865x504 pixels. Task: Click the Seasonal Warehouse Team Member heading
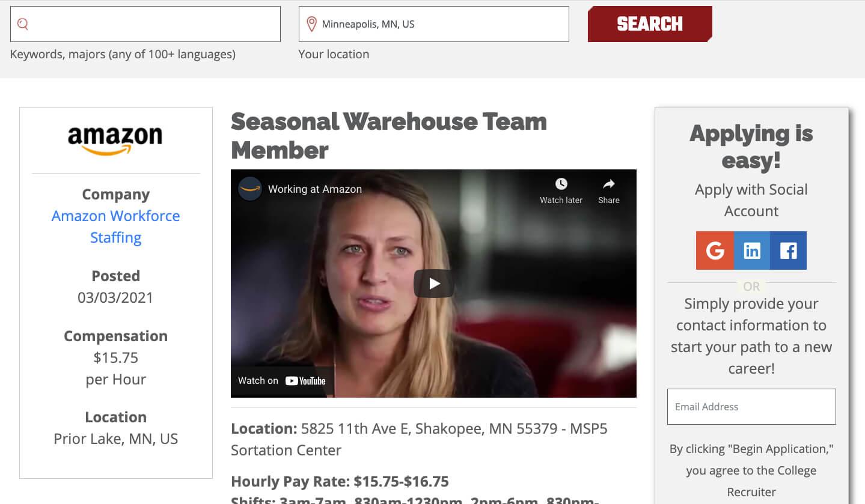click(x=389, y=136)
